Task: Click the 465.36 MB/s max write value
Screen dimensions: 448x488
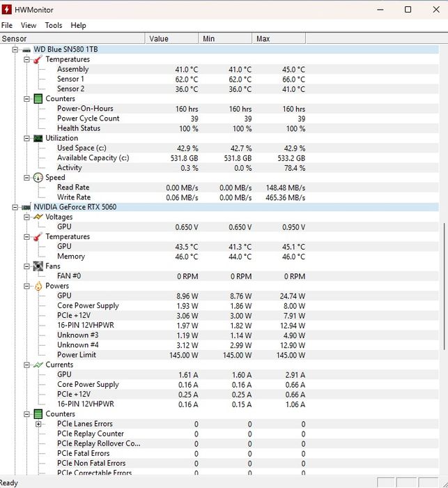Action: [x=285, y=197]
